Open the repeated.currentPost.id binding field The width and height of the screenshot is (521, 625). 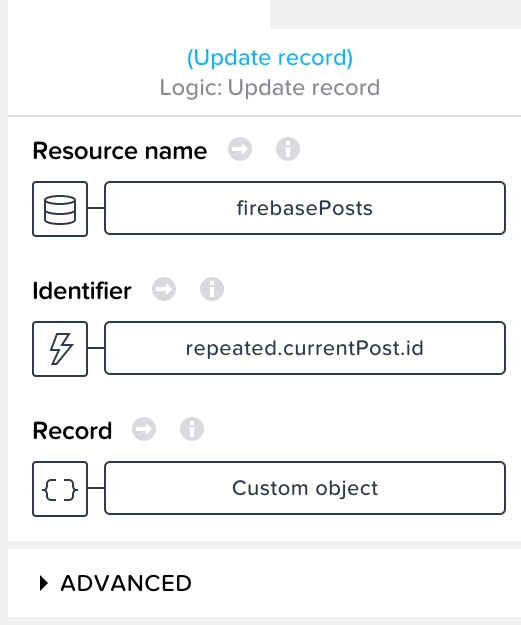(x=305, y=348)
